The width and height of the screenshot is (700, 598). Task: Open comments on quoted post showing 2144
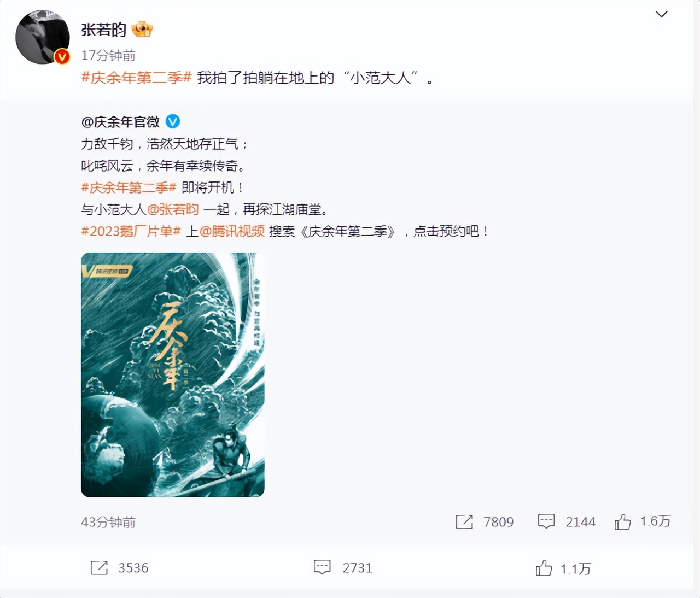pyautogui.click(x=567, y=522)
